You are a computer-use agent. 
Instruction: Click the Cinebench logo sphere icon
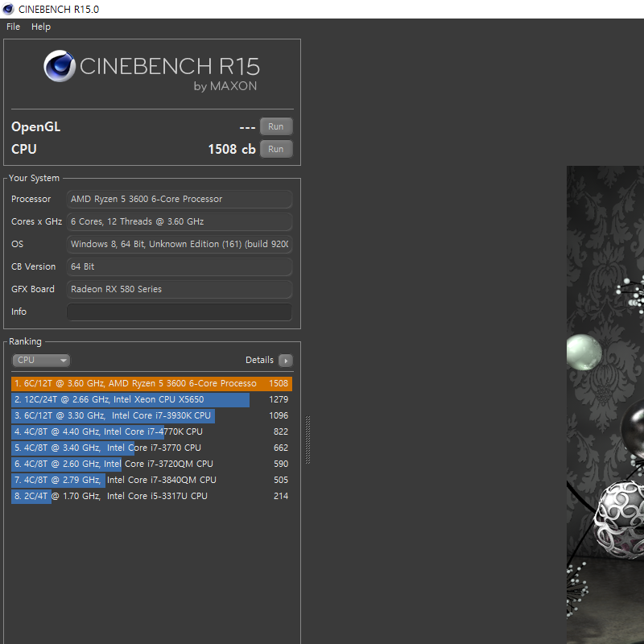click(x=60, y=66)
